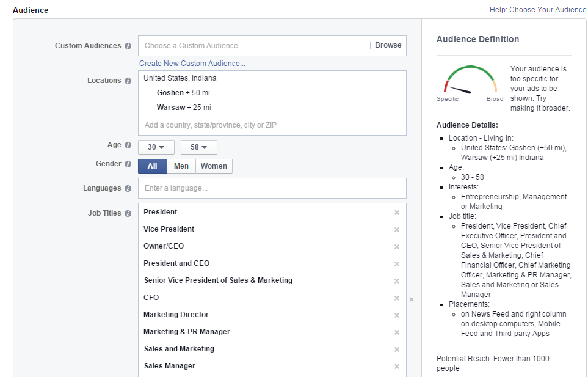Open Help: Choose Your Audience link
This screenshot has height=377, width=588.
click(538, 10)
